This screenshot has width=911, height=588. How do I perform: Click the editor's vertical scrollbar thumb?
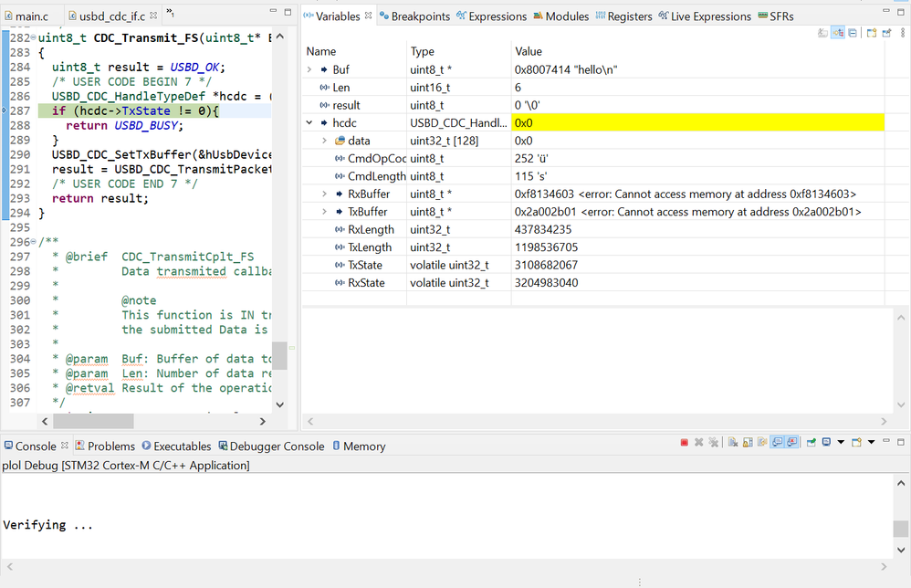(279, 356)
